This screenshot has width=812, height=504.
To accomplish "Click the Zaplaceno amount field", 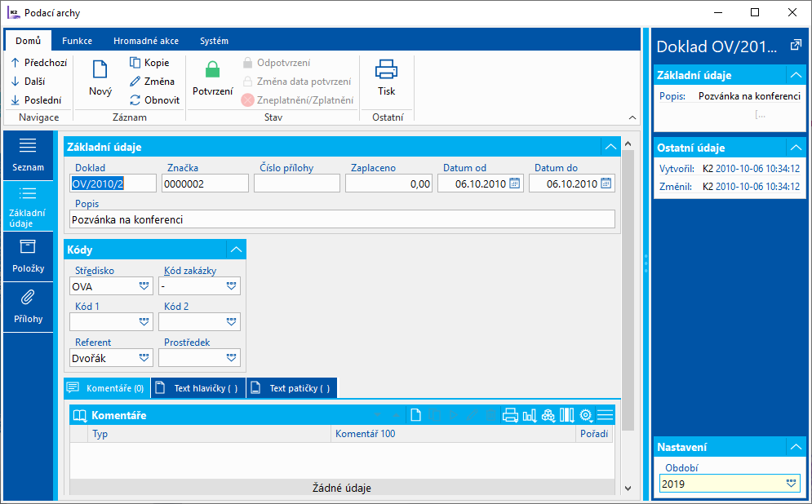I will (389, 183).
